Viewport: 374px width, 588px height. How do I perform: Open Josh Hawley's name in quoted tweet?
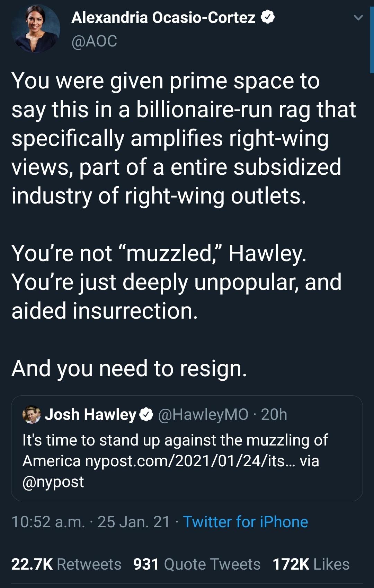tap(90, 415)
